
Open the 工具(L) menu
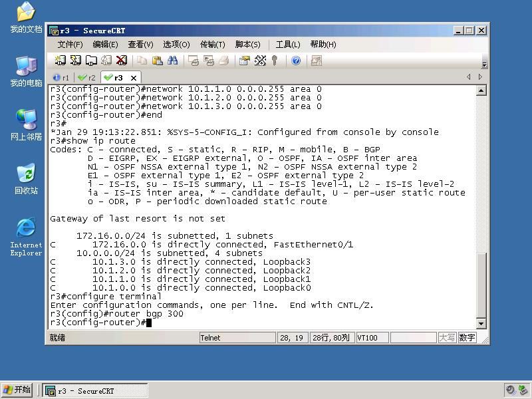point(288,45)
